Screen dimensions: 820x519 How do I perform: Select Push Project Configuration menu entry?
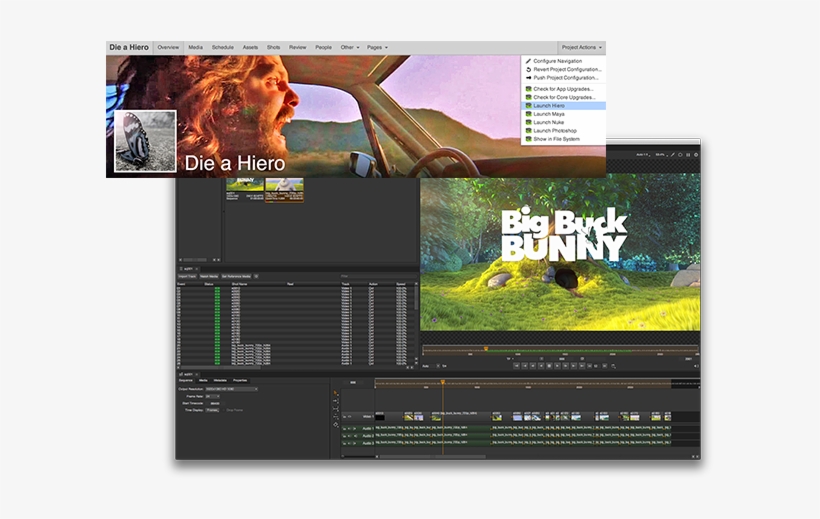tap(566, 77)
